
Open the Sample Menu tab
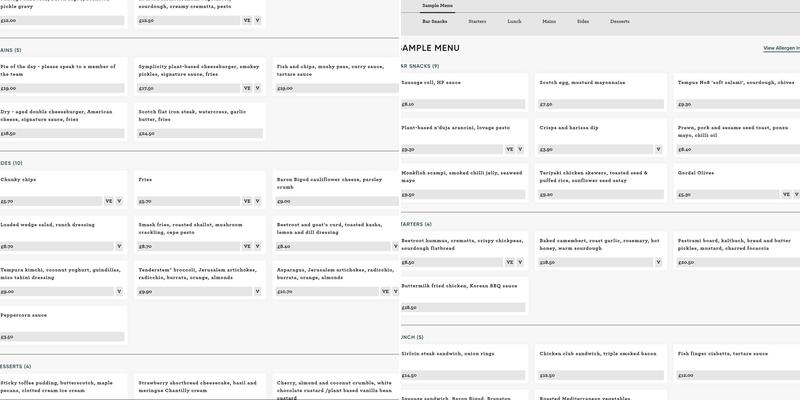[438, 6]
